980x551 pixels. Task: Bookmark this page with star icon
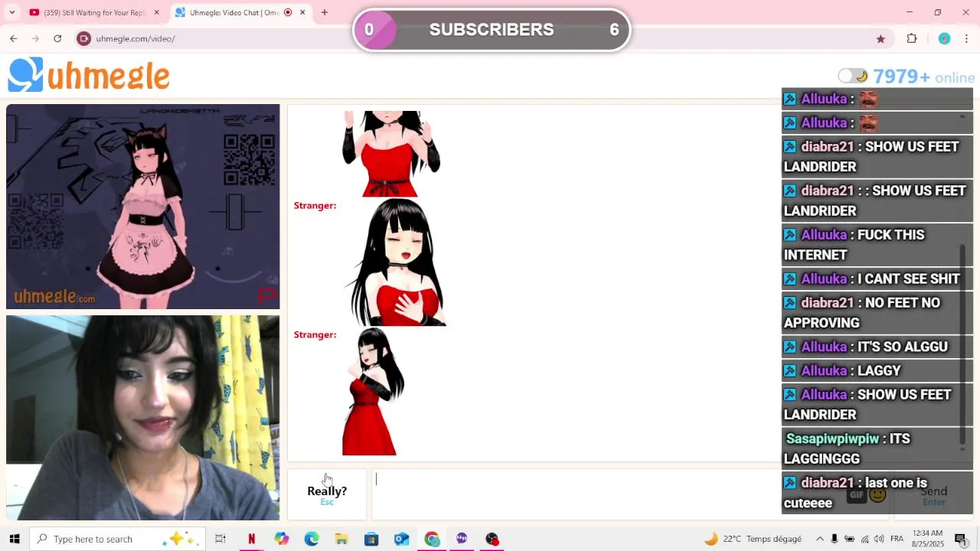tap(880, 38)
